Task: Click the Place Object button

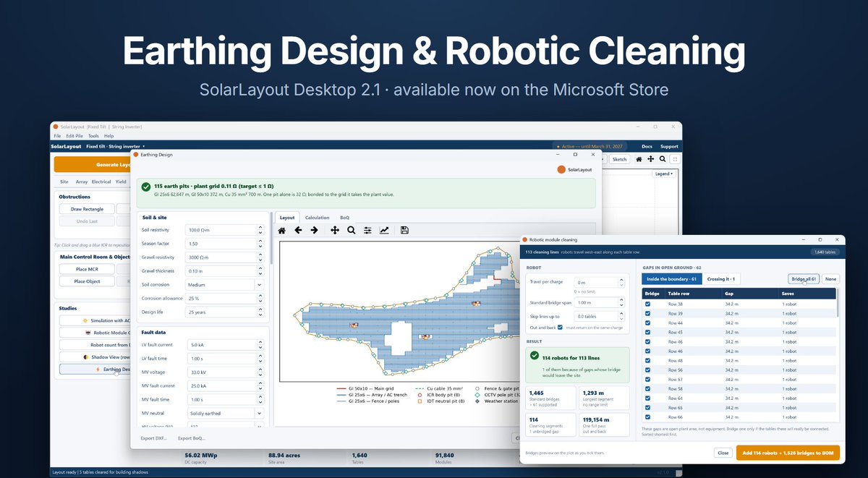Action: (x=87, y=281)
